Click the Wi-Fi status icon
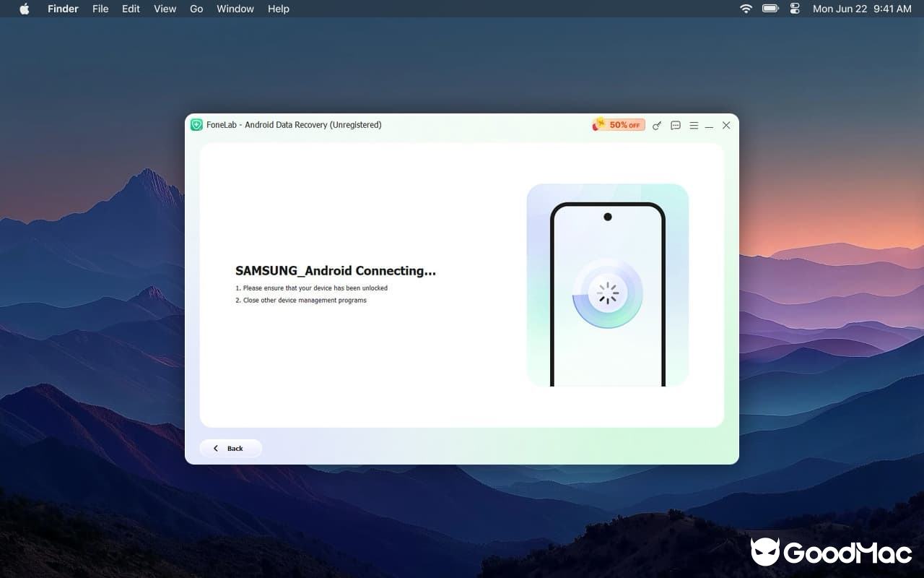This screenshot has width=924, height=578. (x=746, y=9)
